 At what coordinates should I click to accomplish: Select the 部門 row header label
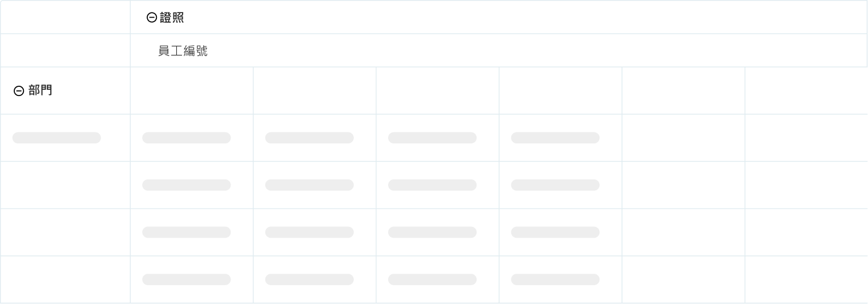pyautogui.click(x=40, y=90)
